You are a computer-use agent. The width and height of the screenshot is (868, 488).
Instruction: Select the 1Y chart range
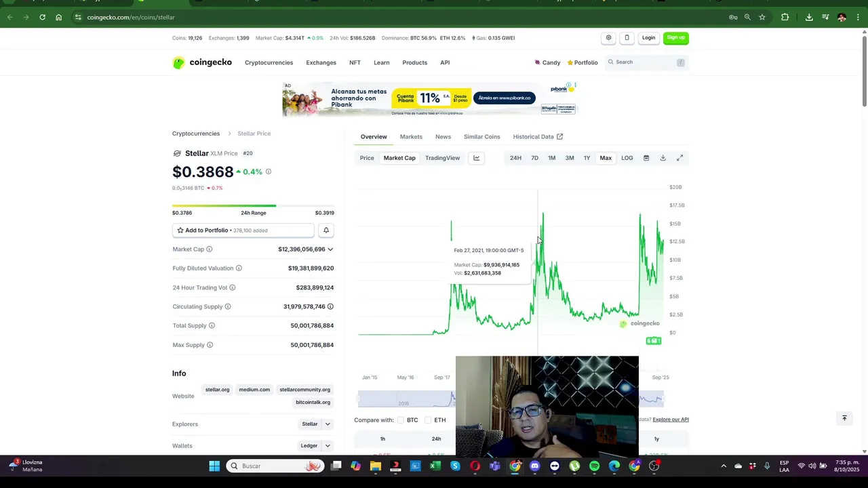pos(587,158)
